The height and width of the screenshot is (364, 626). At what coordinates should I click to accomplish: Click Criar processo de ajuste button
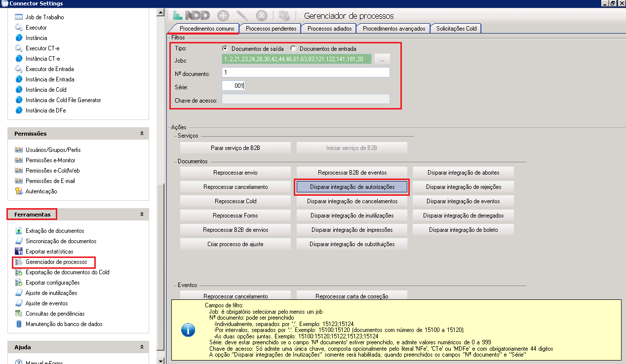click(235, 244)
